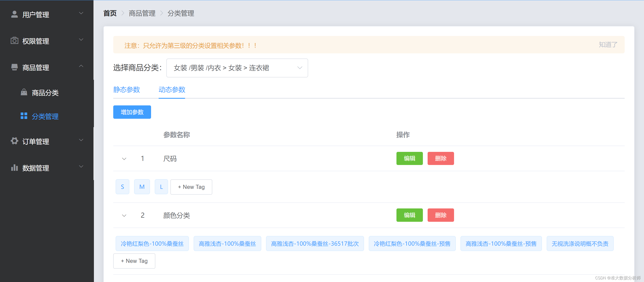Click the 订单管理 gear icon
The width and height of the screenshot is (644, 282).
click(14, 141)
